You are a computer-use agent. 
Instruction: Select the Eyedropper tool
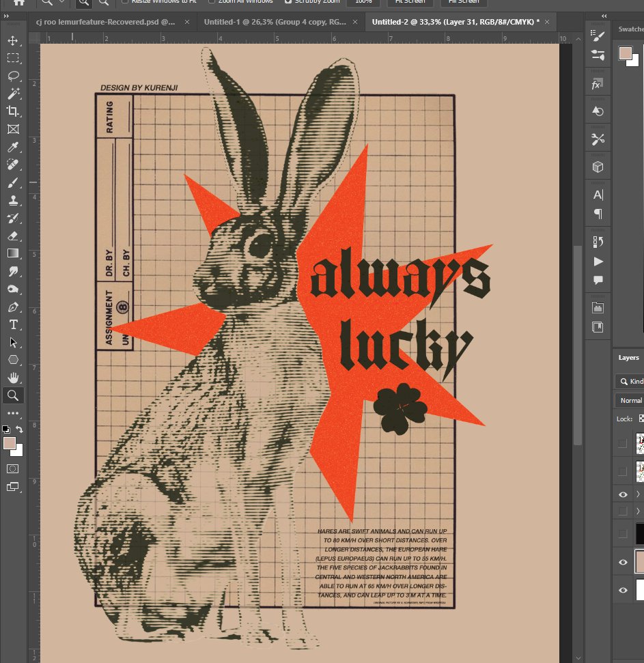(13, 147)
